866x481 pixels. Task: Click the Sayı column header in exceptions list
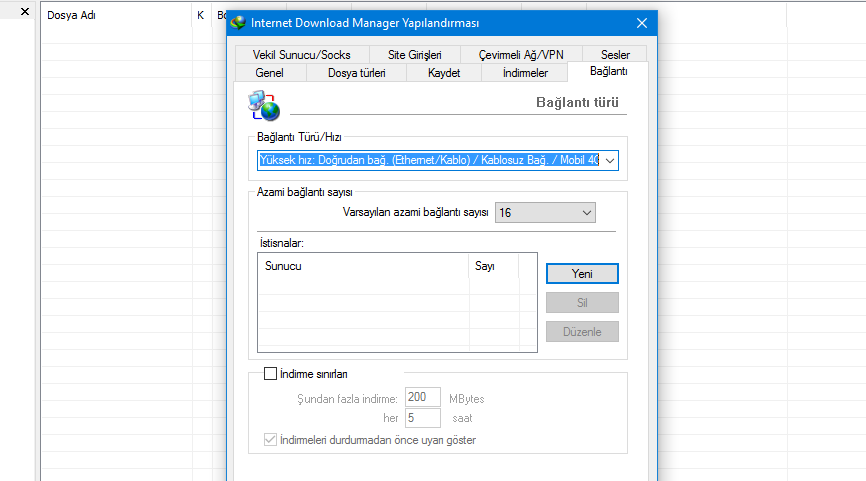click(494, 266)
